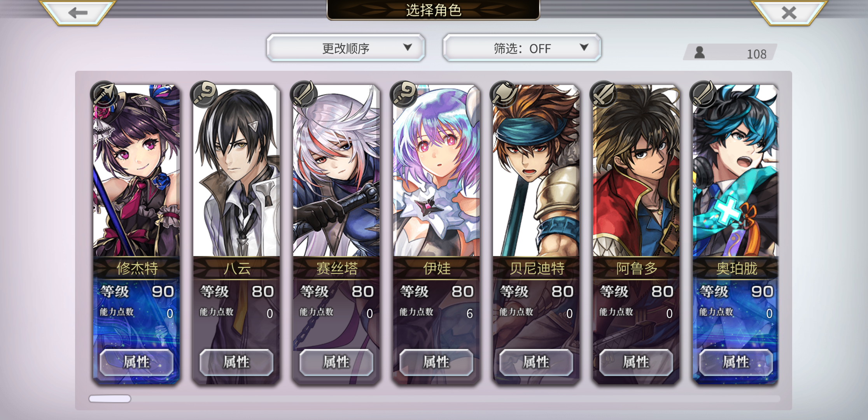Click the staff weapon icon on 伊娃's card
Screen dimensions: 868x420
click(403, 94)
